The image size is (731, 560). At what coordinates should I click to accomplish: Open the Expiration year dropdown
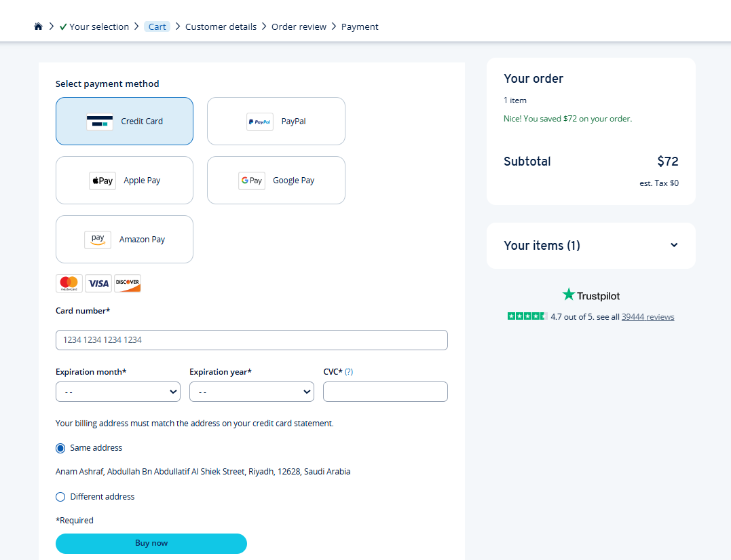pyautogui.click(x=252, y=392)
